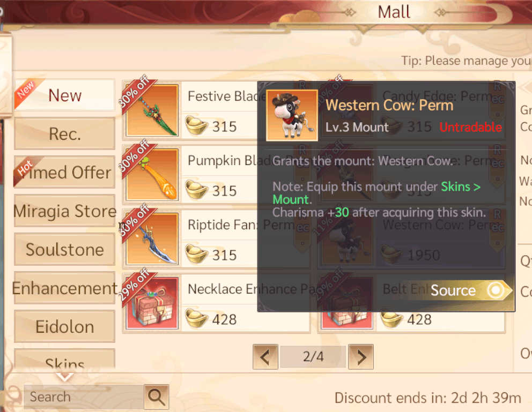The height and width of the screenshot is (412, 532).
Task: Click the Western Cow mount icon in tooltip
Action: 292,115
